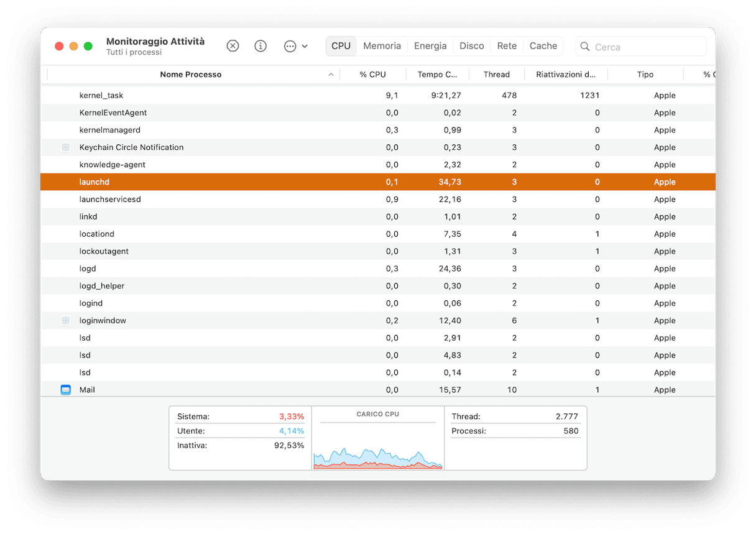756x534 pixels.
Task: Sort by the Tempo C... column header
Action: pyautogui.click(x=438, y=75)
